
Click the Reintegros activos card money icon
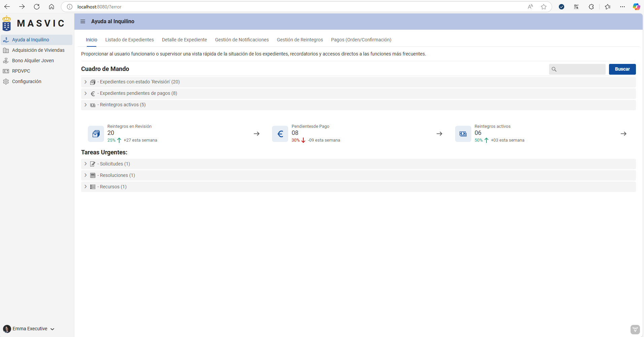pos(463,134)
